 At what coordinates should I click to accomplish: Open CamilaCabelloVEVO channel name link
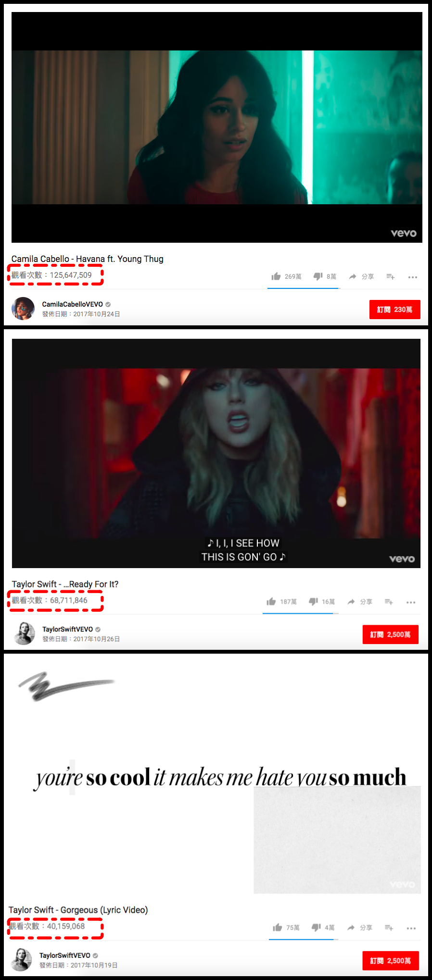click(x=72, y=304)
